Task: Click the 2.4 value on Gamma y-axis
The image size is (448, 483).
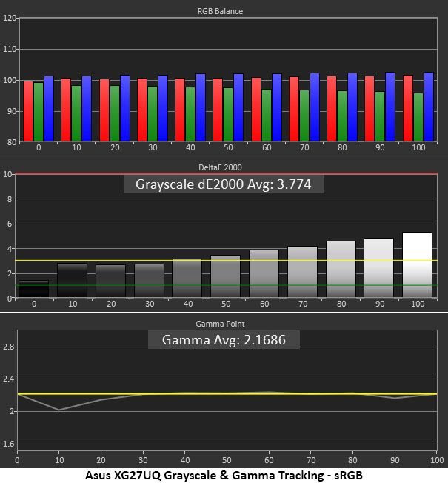Action: point(8,379)
